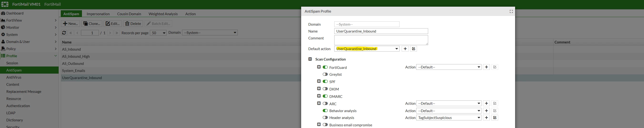Click the Comment text area
Screen dimensions: 644x128
[381, 40]
